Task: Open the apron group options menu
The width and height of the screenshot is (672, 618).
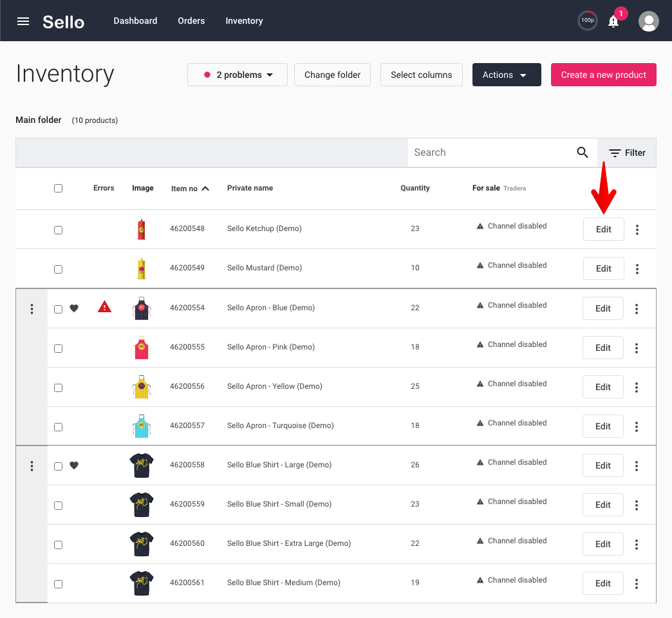Action: (32, 309)
